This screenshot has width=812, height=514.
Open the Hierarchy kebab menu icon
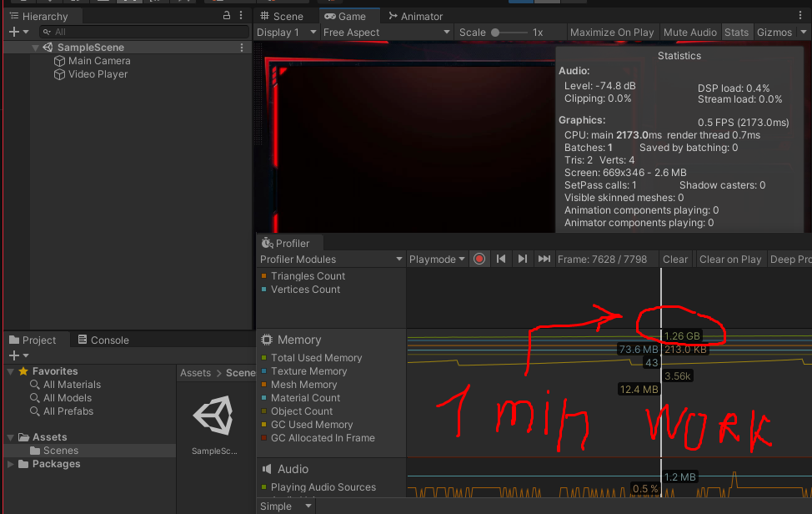point(240,15)
